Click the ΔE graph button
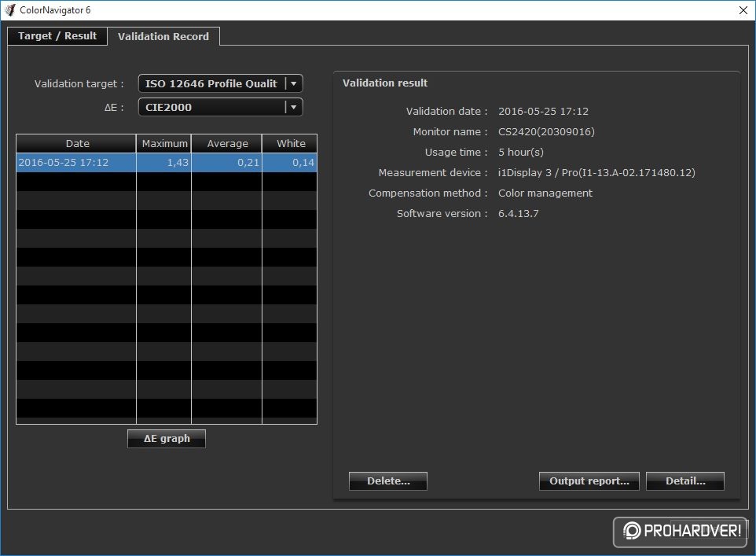The width and height of the screenshot is (756, 556). click(167, 439)
